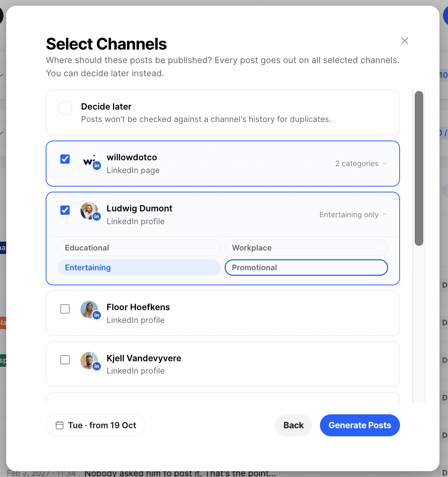Click the Floor Hoefkens channel name

tap(139, 307)
